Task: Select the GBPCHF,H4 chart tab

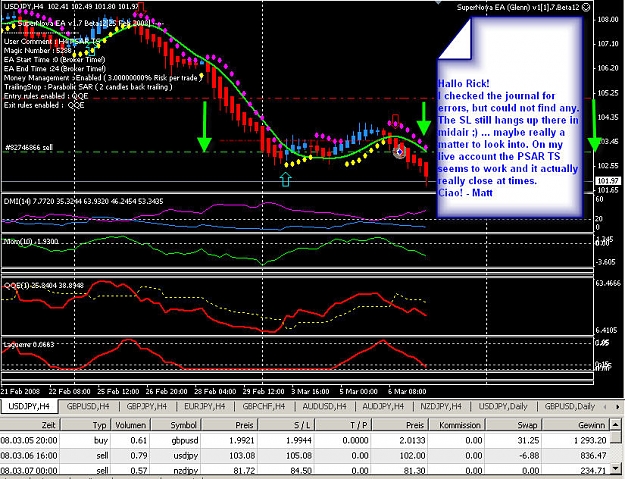Action: (264, 406)
